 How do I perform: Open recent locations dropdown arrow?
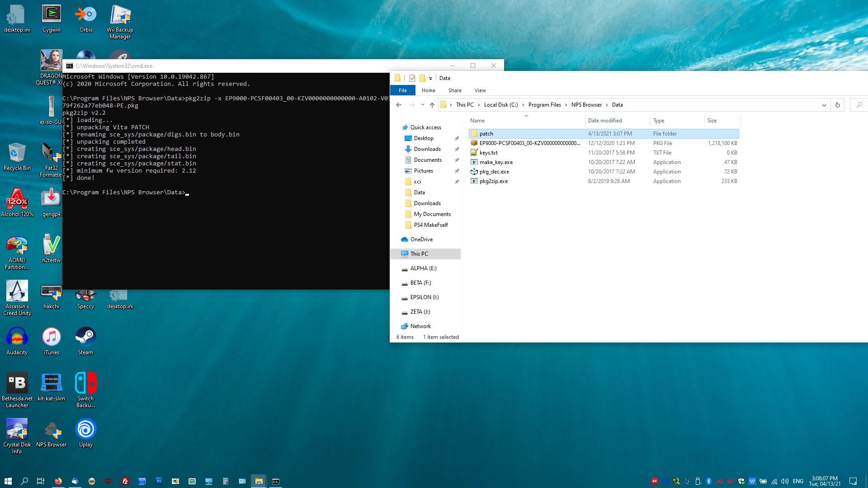coord(423,105)
